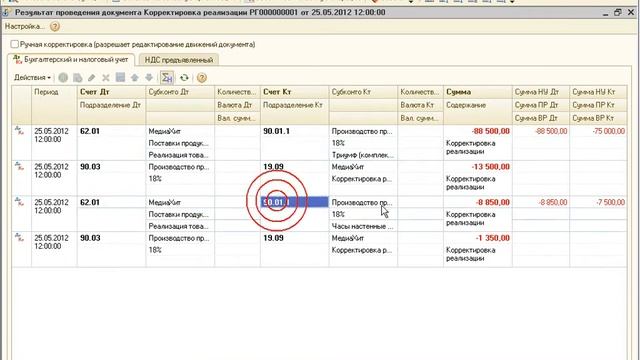The height and width of the screenshot is (360, 640).
Task: Click the Сумма НУ Кт value -7 500,00
Action: click(598, 202)
